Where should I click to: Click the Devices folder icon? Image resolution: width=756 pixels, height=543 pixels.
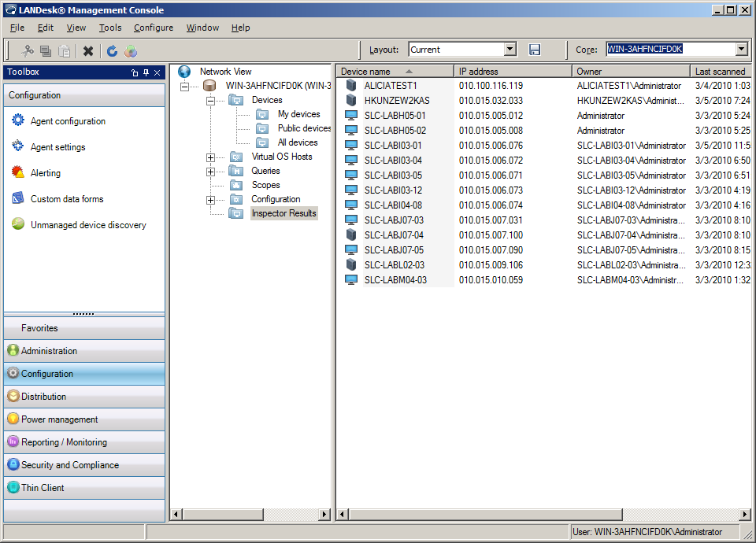tap(235, 100)
